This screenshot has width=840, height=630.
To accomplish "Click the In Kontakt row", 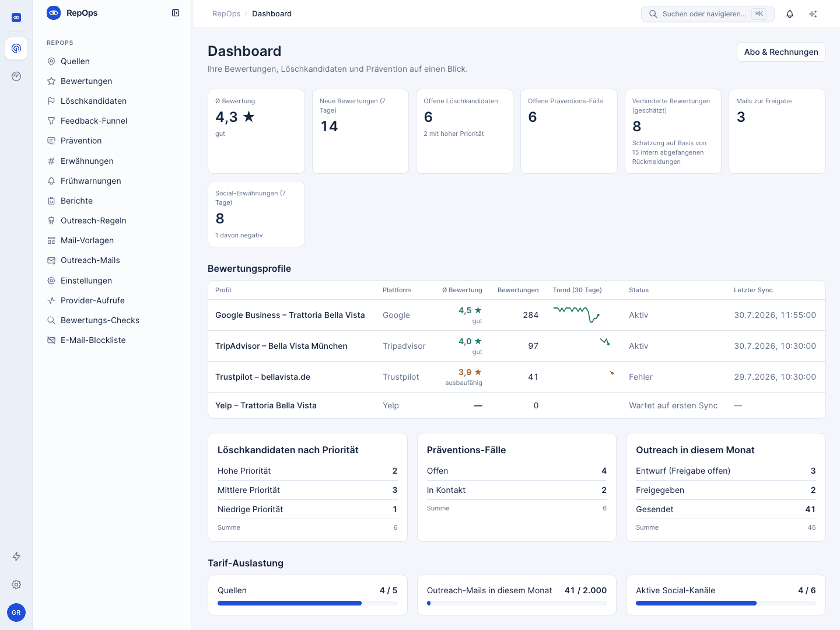I will [x=517, y=490].
